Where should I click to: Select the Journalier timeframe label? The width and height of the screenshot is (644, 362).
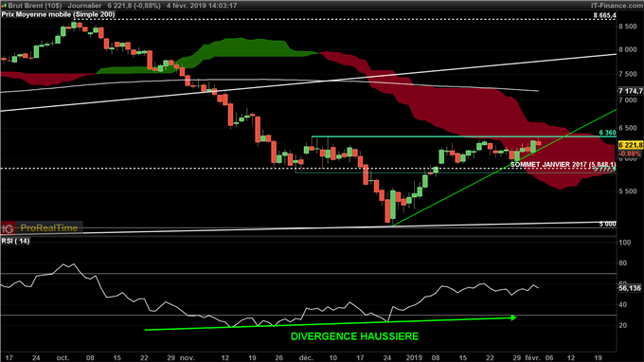(84, 6)
